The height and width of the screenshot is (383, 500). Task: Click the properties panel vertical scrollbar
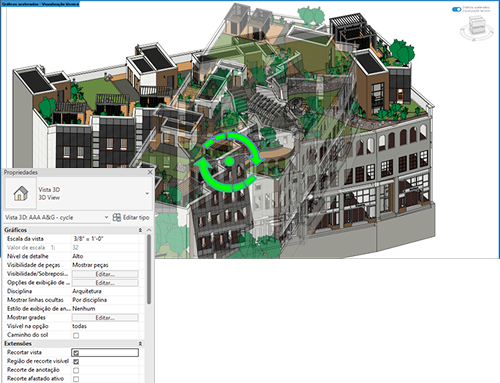click(149, 269)
